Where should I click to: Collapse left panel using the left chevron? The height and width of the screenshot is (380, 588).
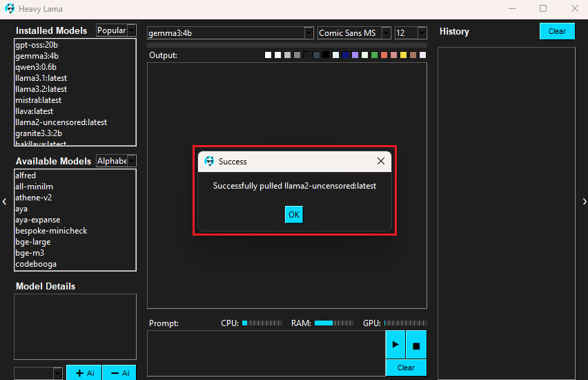tap(4, 202)
